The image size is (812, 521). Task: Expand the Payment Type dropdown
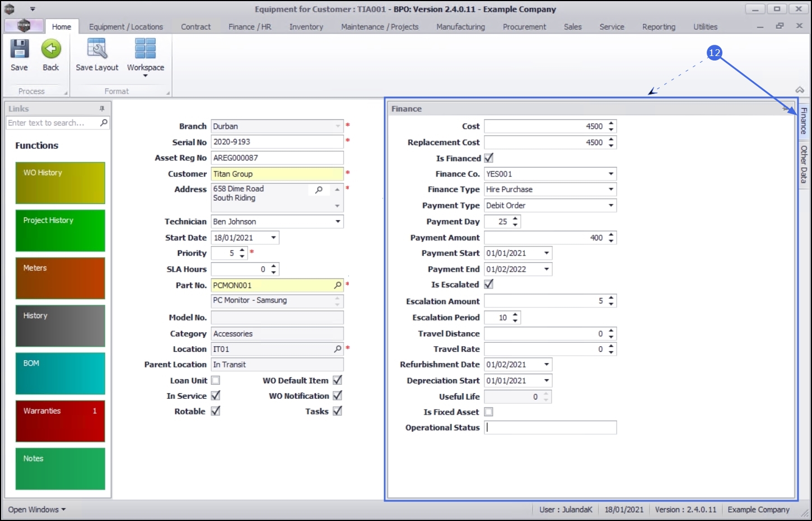point(611,206)
